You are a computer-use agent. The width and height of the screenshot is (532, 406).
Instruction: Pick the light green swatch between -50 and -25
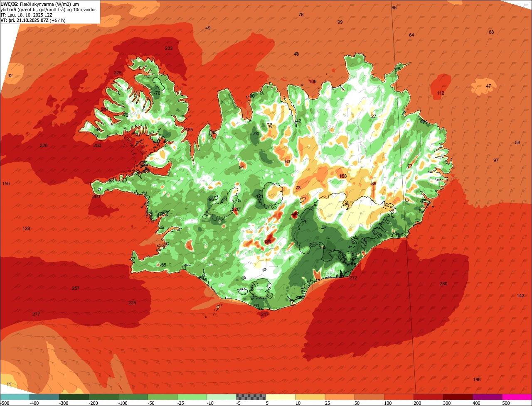click(163, 397)
